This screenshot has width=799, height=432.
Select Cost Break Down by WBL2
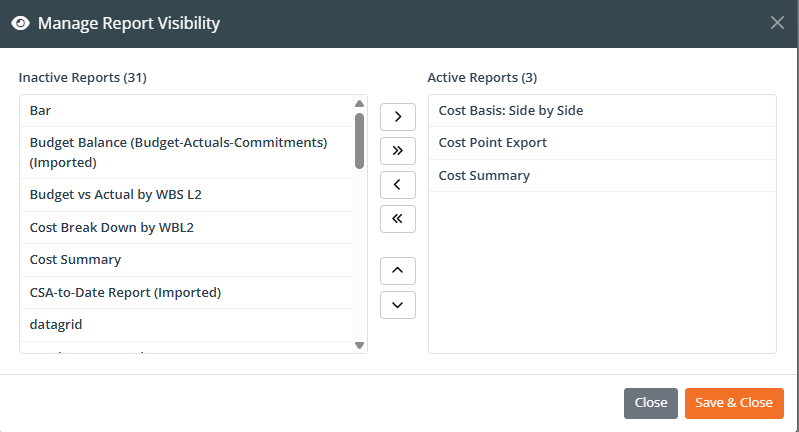point(186,227)
